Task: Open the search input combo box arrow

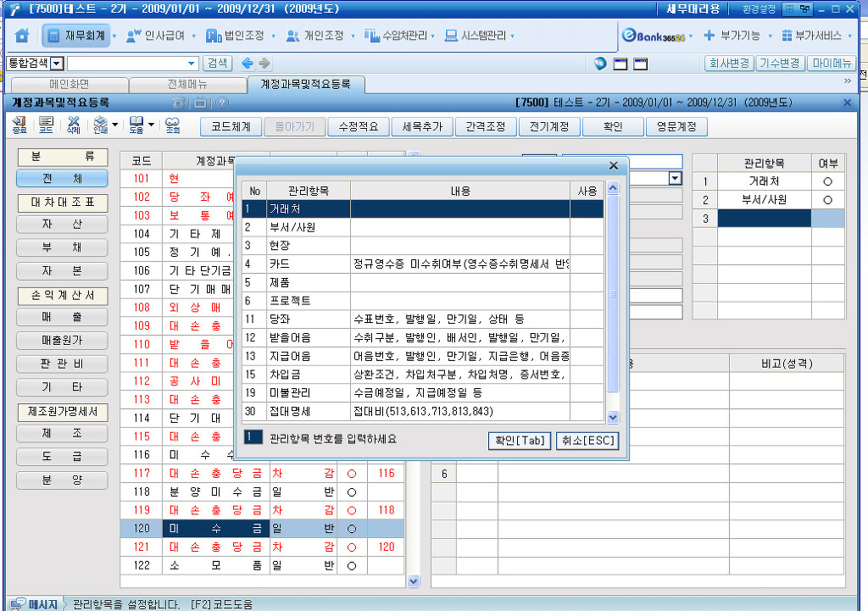Action: pos(192,64)
